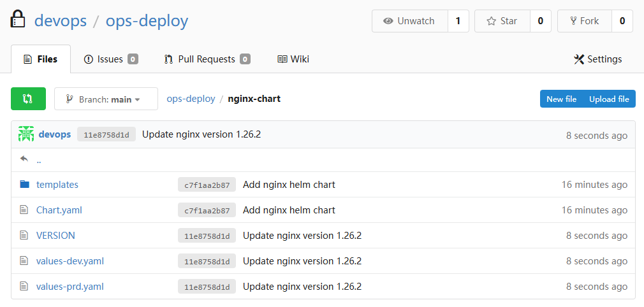This screenshot has width=644, height=307.
Task: Go to ops-deploy breadcrumb link
Action: tap(191, 99)
